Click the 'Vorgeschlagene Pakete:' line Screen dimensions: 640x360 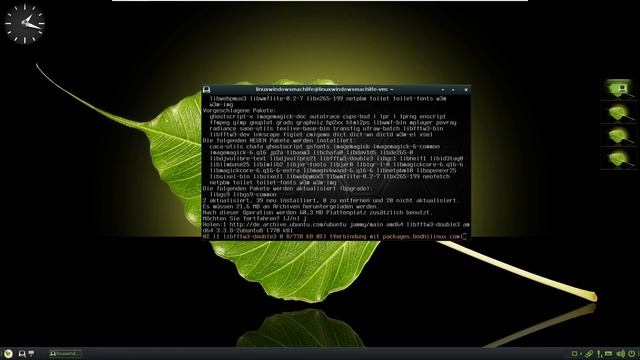click(239, 110)
